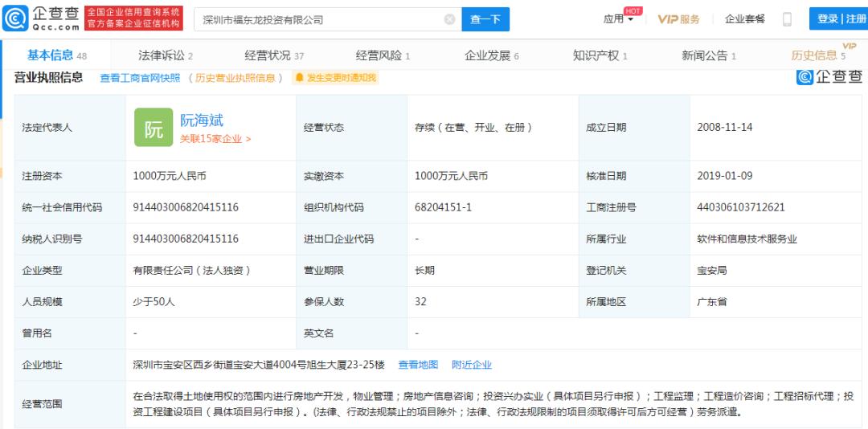This screenshot has height=429, width=868.
Task: Open 企业套餐 link
Action: coord(744,18)
